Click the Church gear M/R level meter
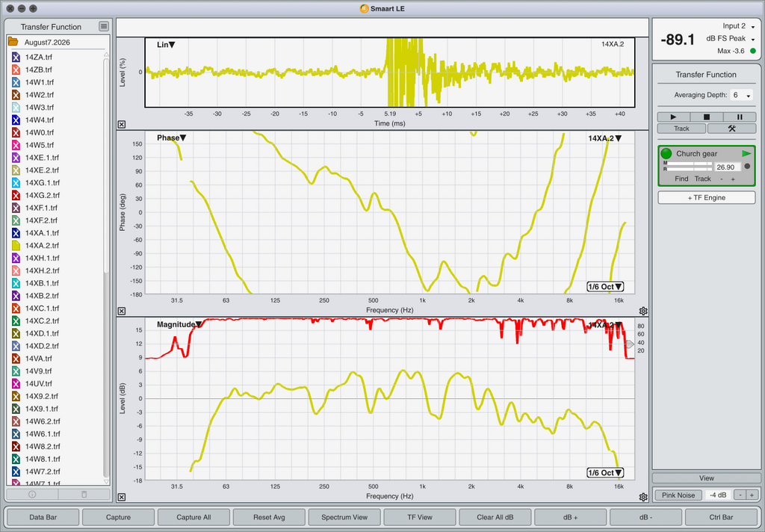Screen dimensions: 765x532 pos(687,167)
